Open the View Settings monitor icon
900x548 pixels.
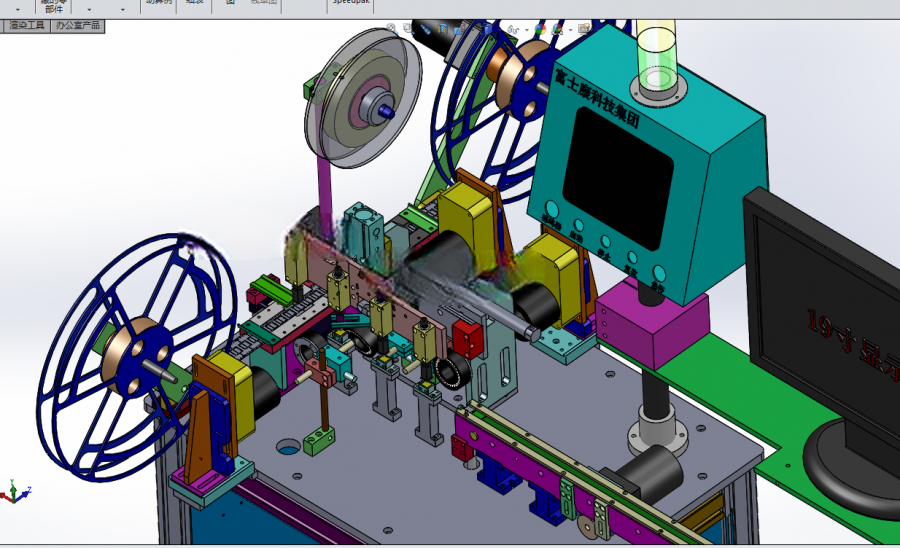coord(585,29)
